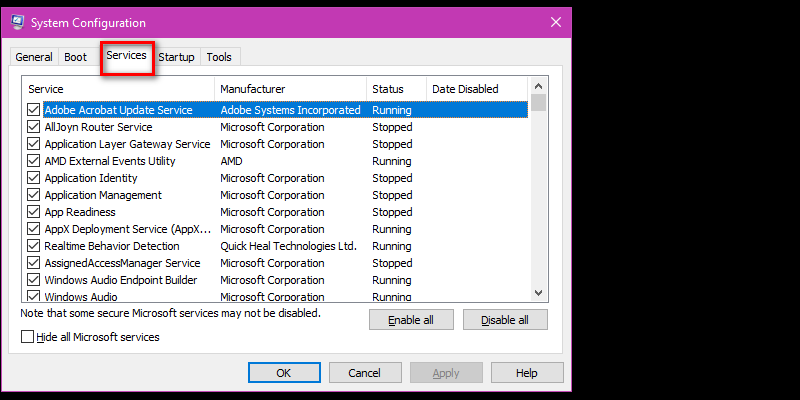Sort by the Service column header
Image resolution: width=800 pixels, height=400 pixels.
(x=118, y=89)
